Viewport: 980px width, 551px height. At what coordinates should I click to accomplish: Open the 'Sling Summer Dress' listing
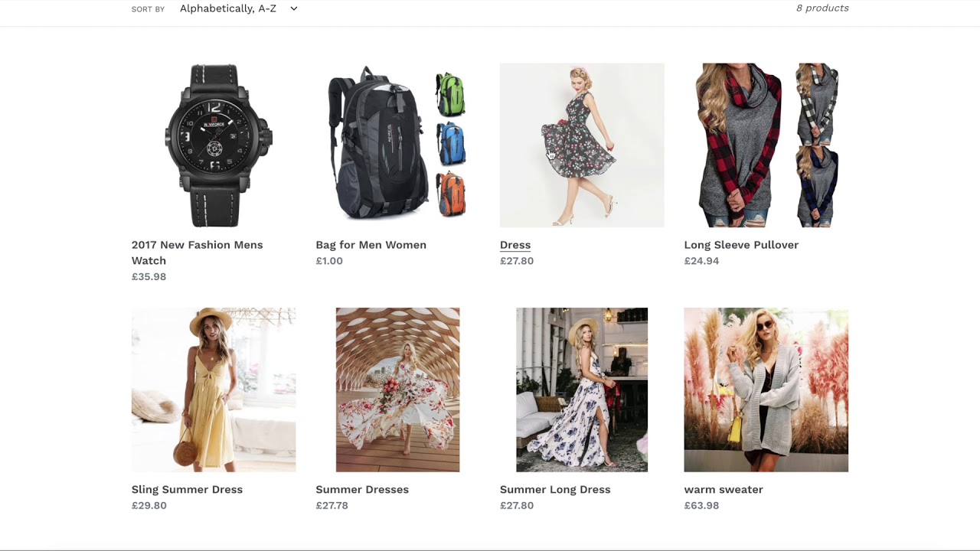coord(187,489)
